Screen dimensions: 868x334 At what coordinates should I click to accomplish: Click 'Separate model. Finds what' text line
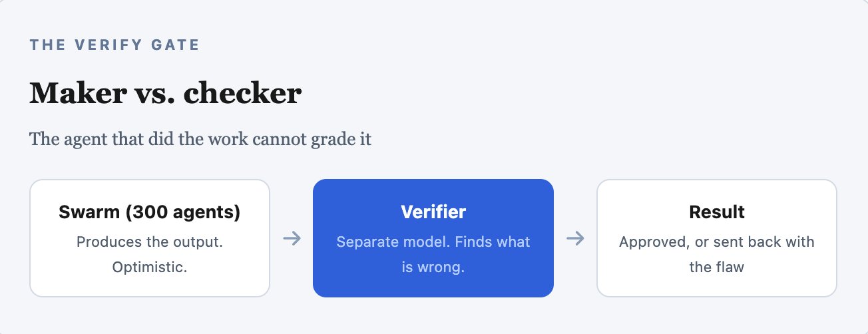433,242
